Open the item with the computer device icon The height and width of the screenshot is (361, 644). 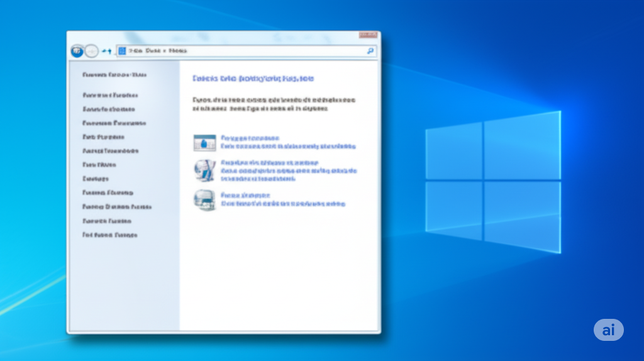tap(204, 200)
